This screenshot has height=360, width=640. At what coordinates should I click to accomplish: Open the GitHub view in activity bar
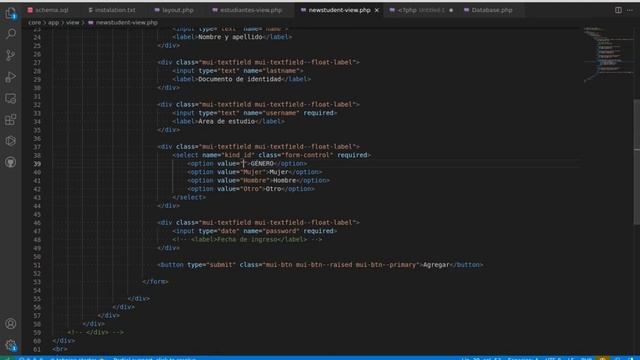[x=11, y=162]
